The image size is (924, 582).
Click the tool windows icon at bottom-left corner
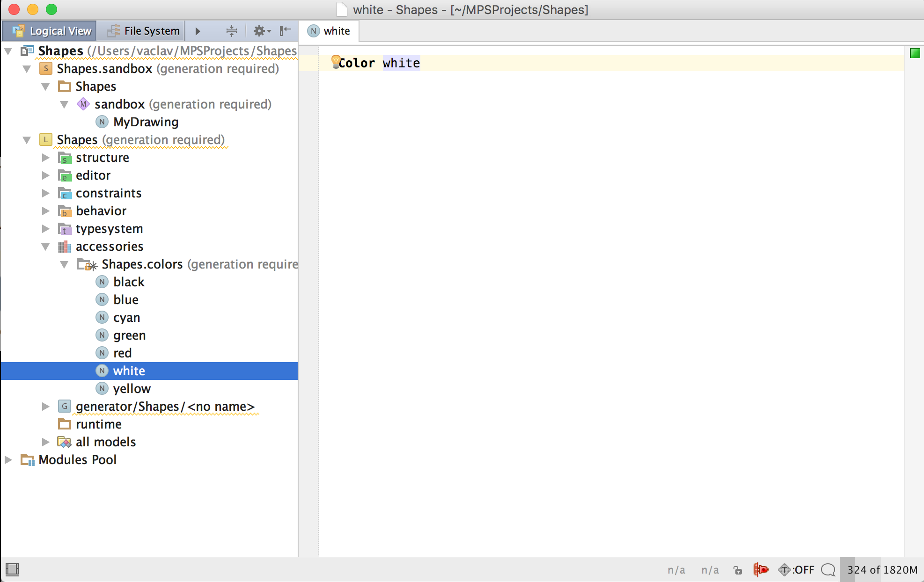tap(12, 569)
